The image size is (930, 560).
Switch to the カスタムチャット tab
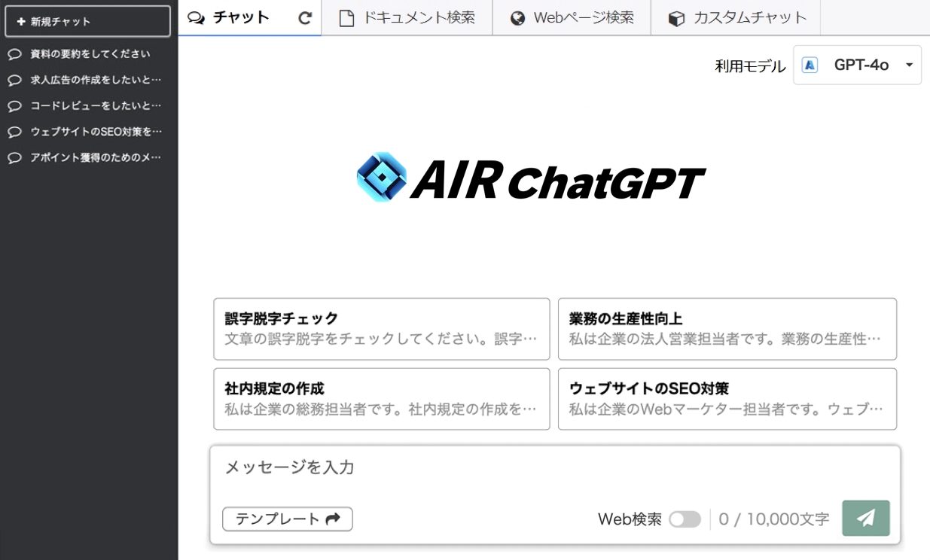point(736,18)
